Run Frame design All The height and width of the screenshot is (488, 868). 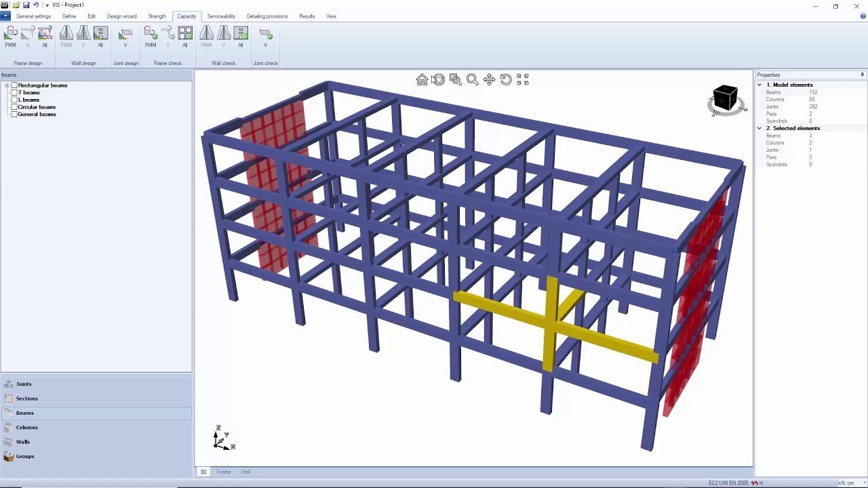point(45,37)
